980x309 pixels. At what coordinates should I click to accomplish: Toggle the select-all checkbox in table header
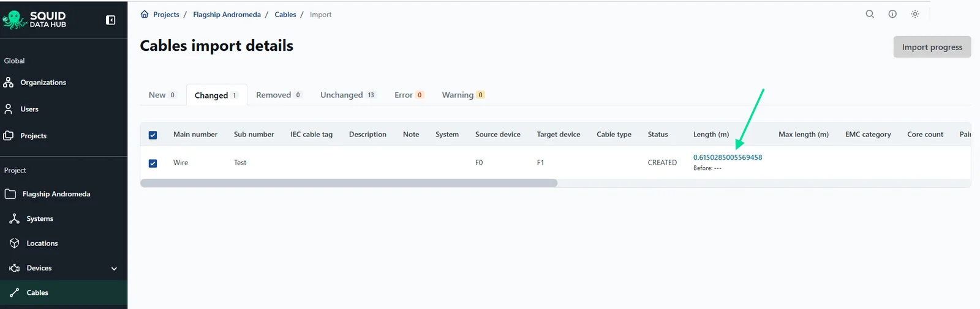click(x=153, y=135)
